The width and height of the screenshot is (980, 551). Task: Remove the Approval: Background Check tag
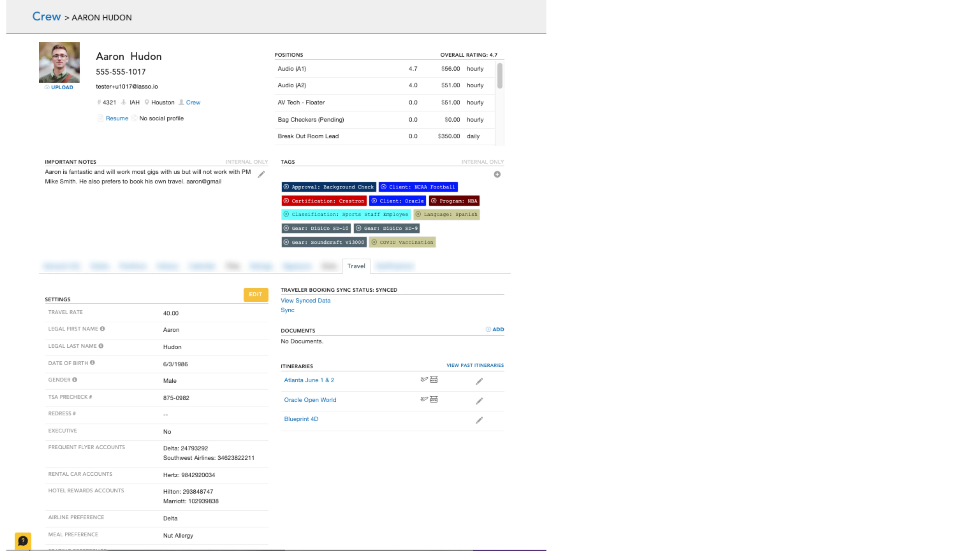[x=286, y=187]
